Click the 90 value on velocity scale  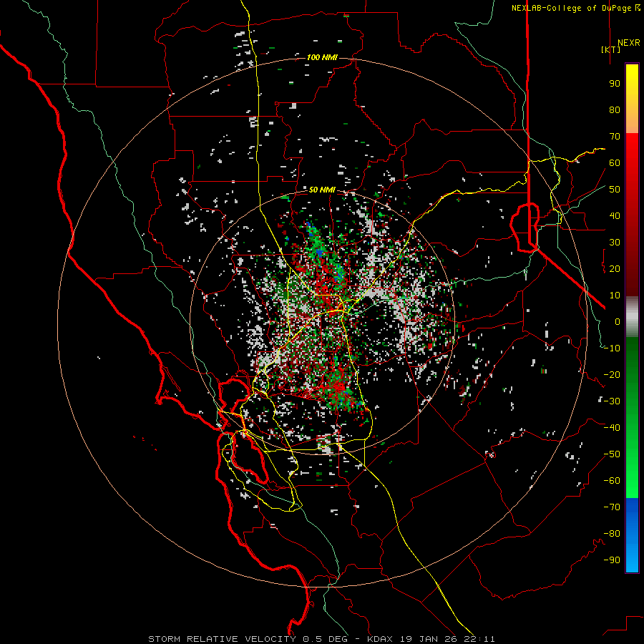pyautogui.click(x=615, y=84)
